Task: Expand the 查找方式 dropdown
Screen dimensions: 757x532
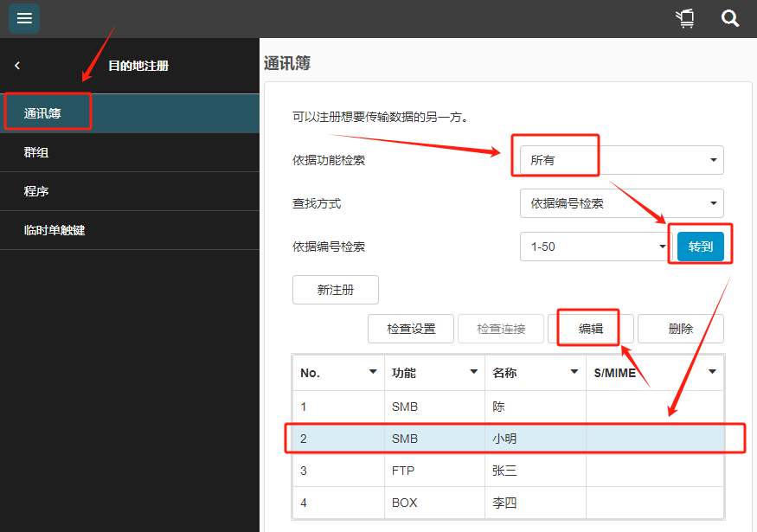Action: [621, 203]
